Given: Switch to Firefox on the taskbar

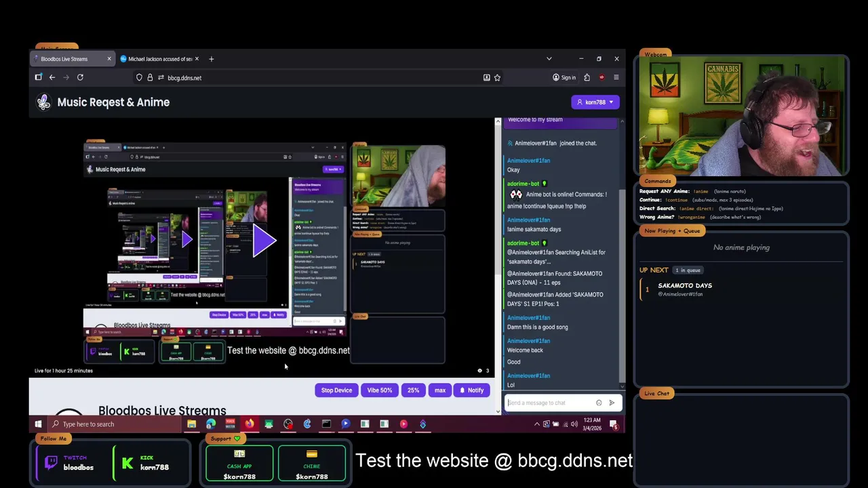Looking at the screenshot, I should (250, 424).
